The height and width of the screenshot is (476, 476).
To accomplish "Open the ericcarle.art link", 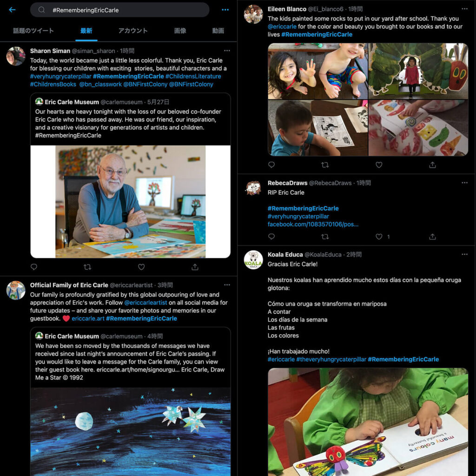I will 88,318.
